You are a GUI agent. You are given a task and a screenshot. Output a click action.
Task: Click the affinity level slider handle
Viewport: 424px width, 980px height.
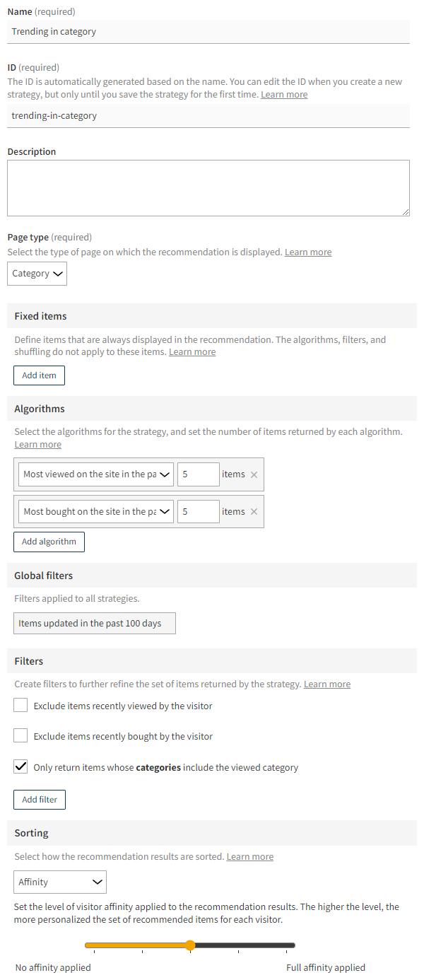(189, 945)
